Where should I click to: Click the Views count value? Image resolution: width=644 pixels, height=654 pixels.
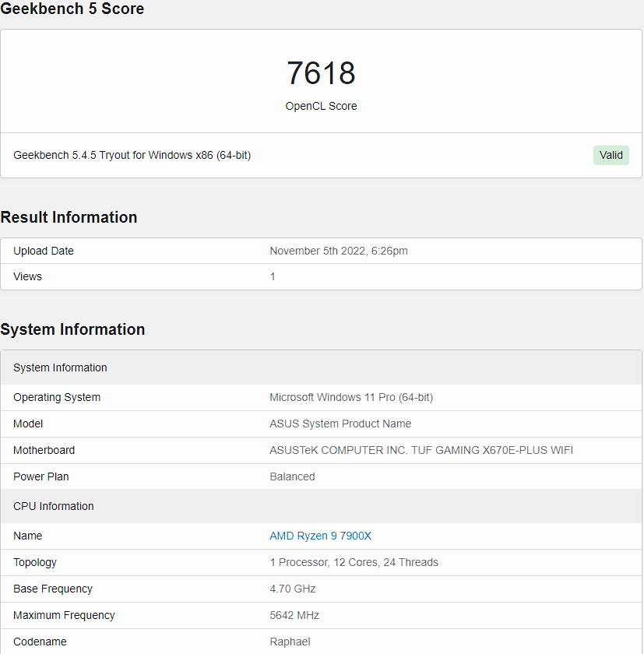pos(273,276)
